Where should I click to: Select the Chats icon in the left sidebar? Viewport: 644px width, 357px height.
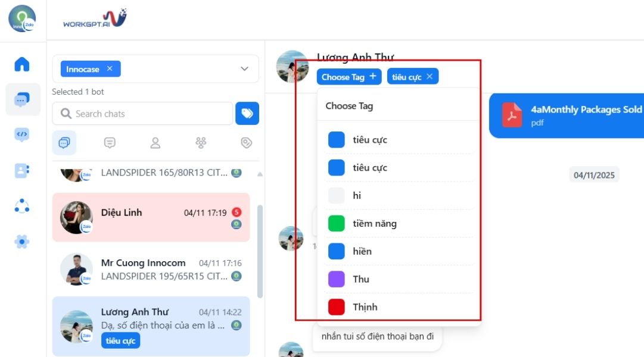(22, 99)
